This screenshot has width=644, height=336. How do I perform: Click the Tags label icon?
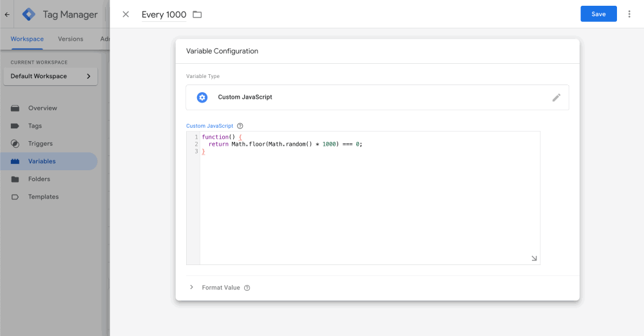15,126
